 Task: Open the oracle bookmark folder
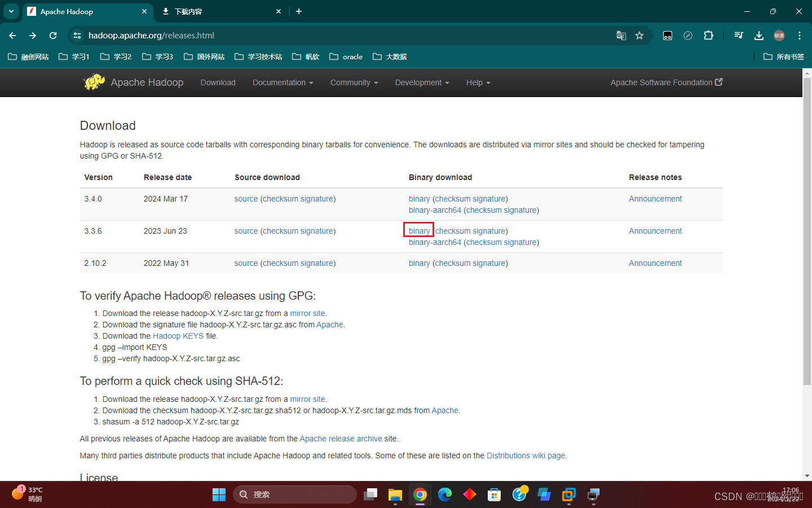[x=346, y=56]
